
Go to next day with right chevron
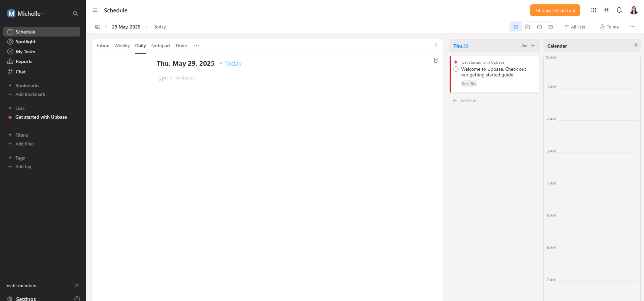click(146, 27)
